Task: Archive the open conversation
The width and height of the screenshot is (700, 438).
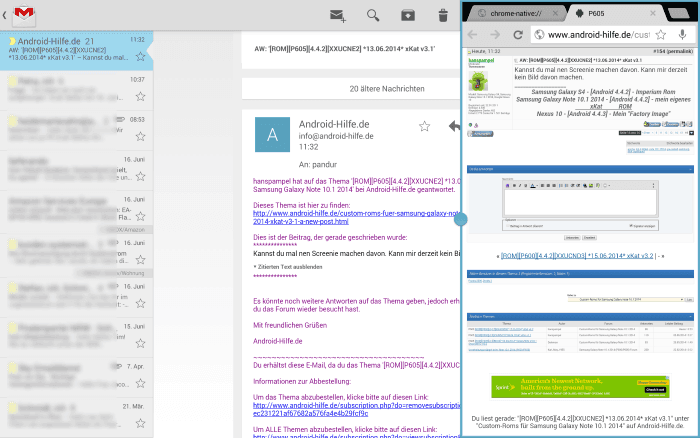Action: (x=408, y=16)
